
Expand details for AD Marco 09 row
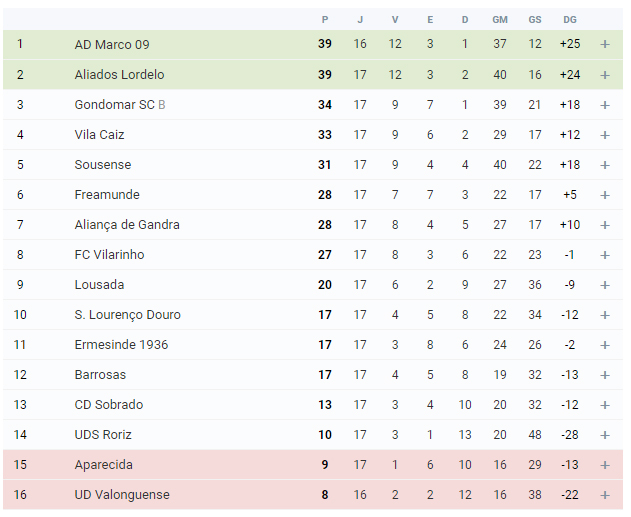(x=605, y=44)
